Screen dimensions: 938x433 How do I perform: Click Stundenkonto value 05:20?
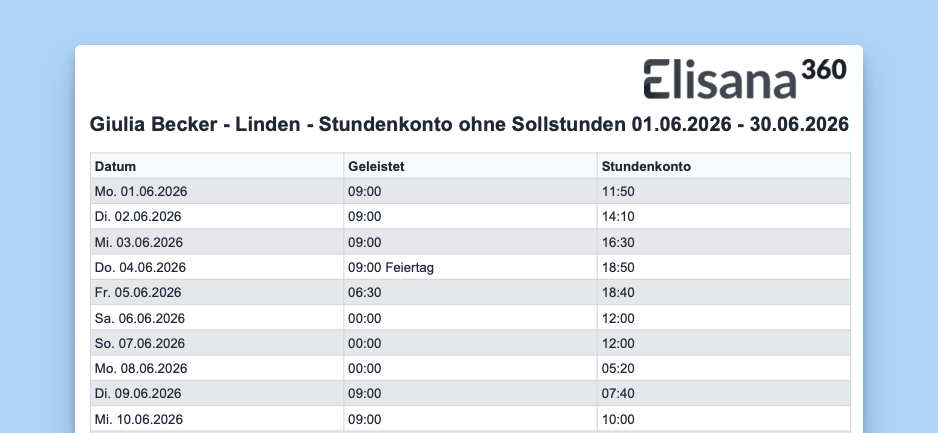pos(723,368)
